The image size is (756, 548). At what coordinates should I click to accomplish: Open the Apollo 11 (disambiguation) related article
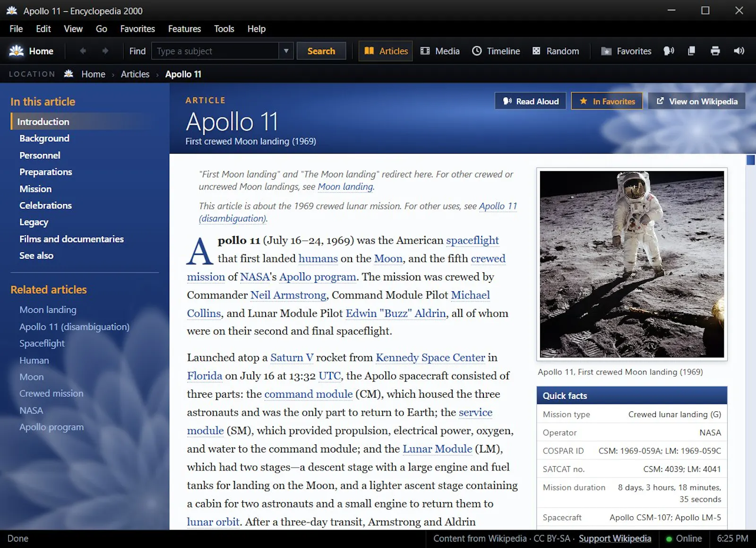coord(74,327)
